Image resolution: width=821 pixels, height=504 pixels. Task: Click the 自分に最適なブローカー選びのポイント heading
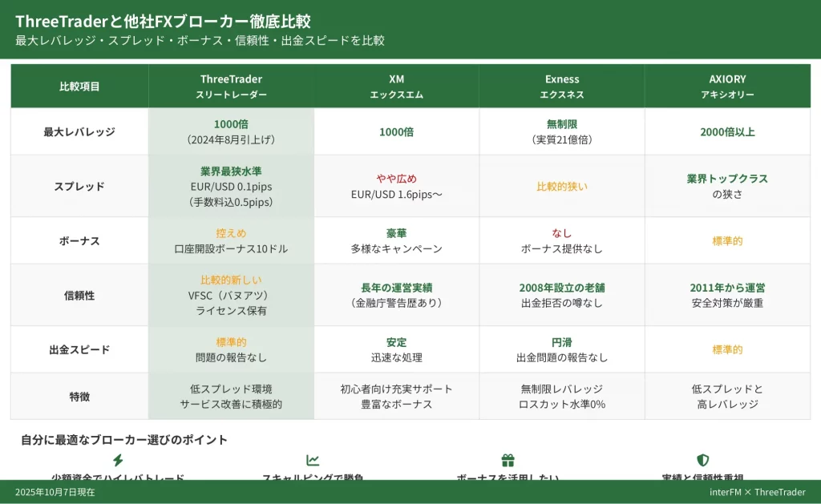[124, 440]
